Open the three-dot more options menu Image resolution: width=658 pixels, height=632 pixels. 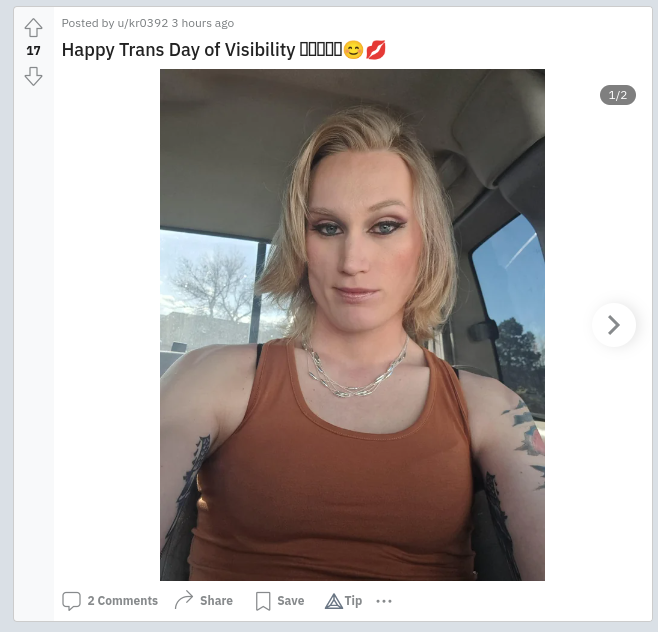pos(384,601)
